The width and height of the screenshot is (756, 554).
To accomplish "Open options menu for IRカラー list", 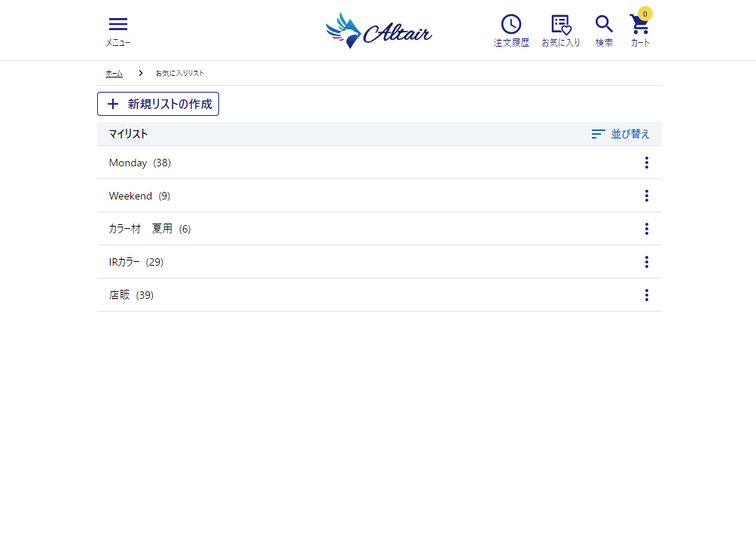I will point(647,262).
